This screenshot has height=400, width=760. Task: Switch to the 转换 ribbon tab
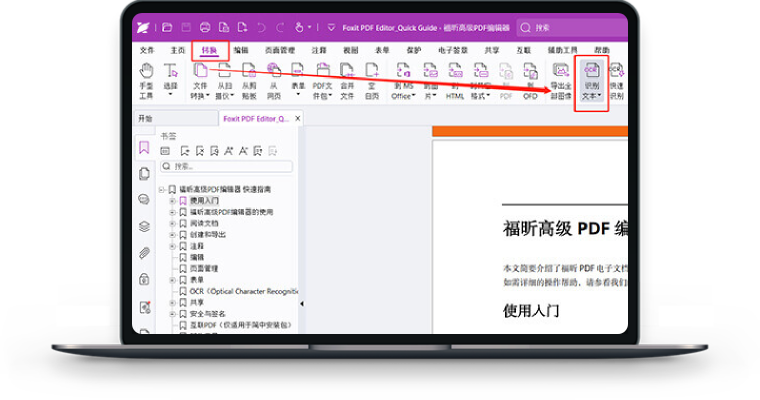pos(209,49)
